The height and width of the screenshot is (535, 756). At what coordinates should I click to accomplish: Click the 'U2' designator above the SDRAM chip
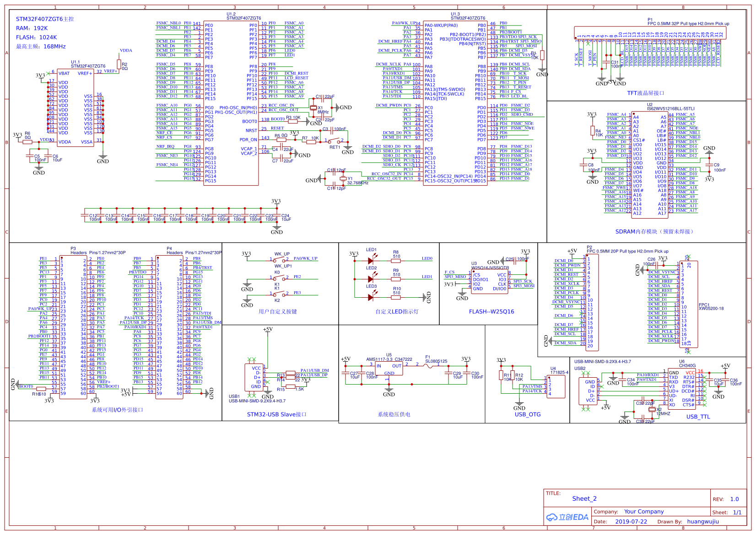tap(650, 105)
